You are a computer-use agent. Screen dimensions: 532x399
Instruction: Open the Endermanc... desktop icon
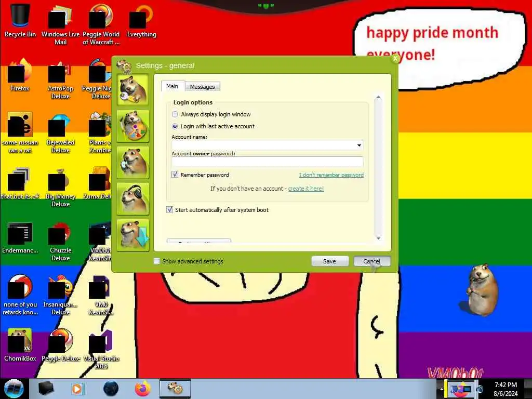pyautogui.click(x=20, y=237)
